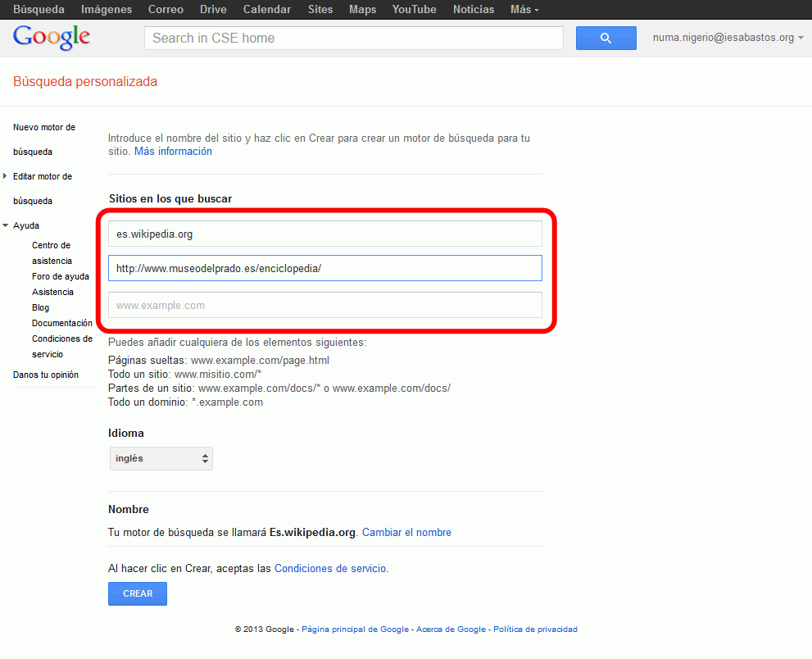The width and height of the screenshot is (812, 659).
Task: Open Foro de ayuda in sidebar
Action: tap(61, 277)
